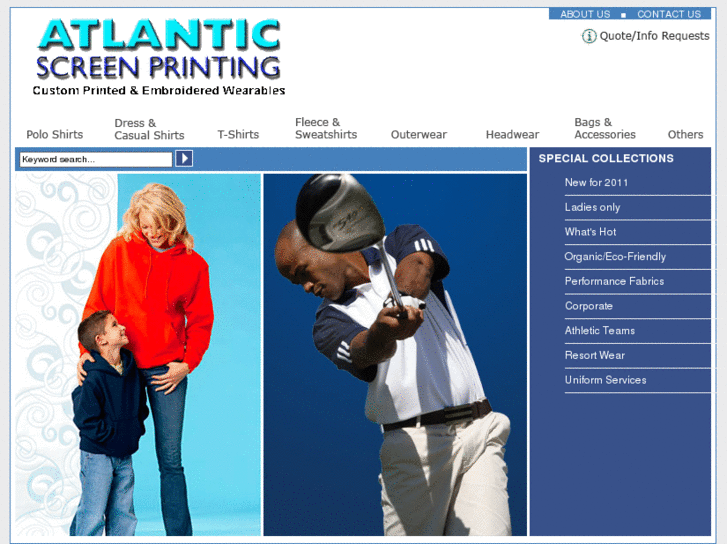727x545 pixels.
Task: Browse Fleece & Sweatshirts category
Action: click(x=326, y=128)
